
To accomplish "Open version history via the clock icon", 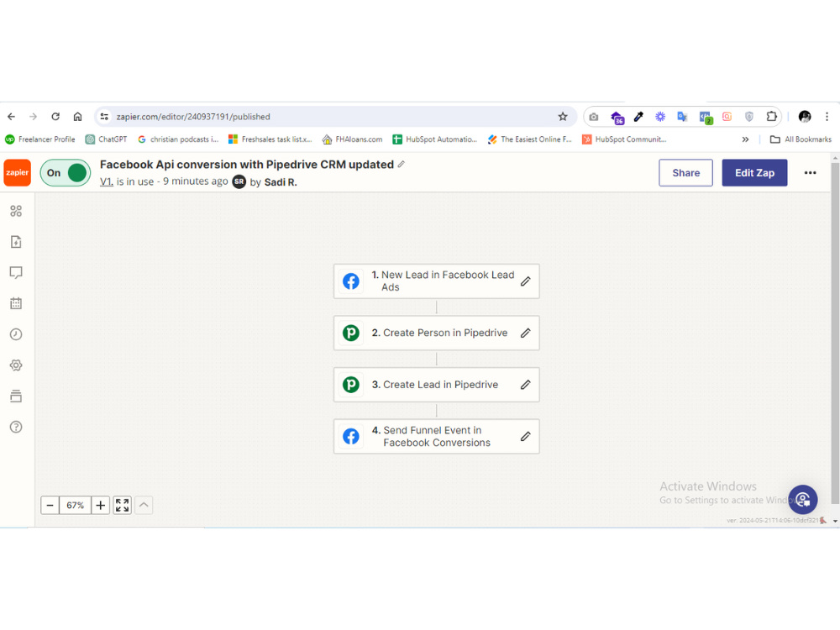I will click(x=16, y=334).
